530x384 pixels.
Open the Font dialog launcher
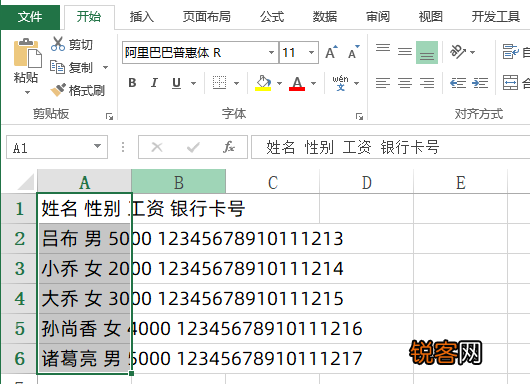(x=359, y=116)
